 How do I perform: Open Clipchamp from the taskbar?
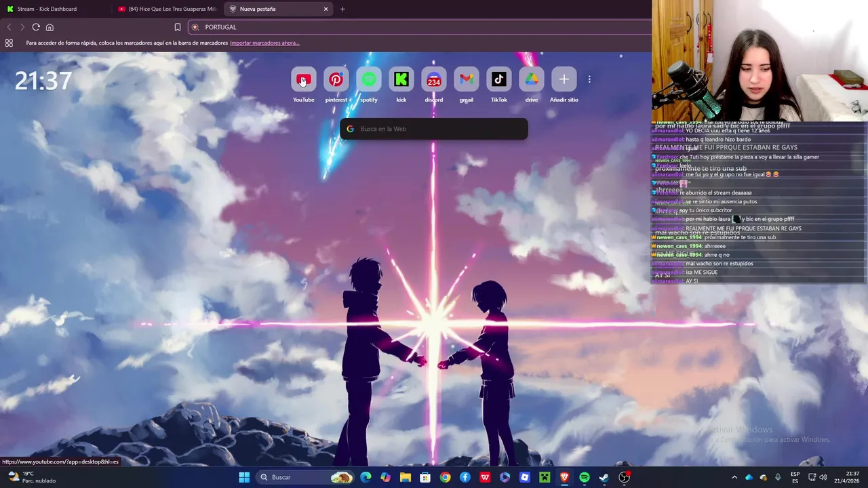pyautogui.click(x=505, y=477)
